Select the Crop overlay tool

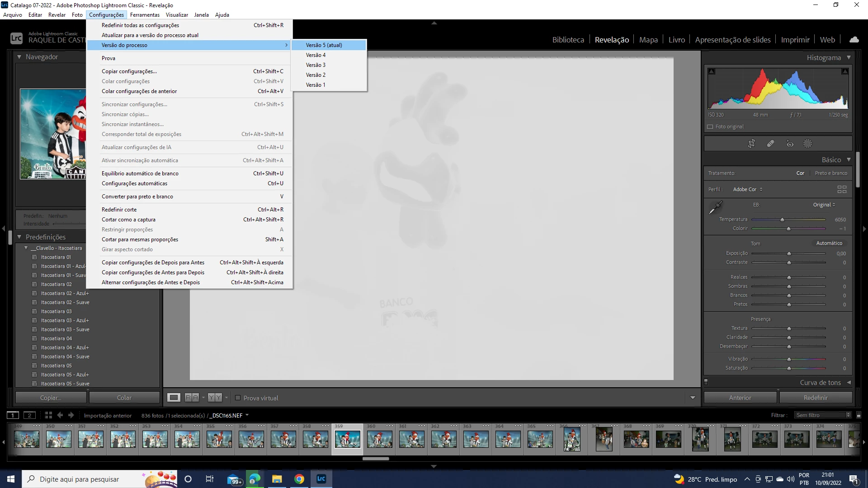coord(751,144)
